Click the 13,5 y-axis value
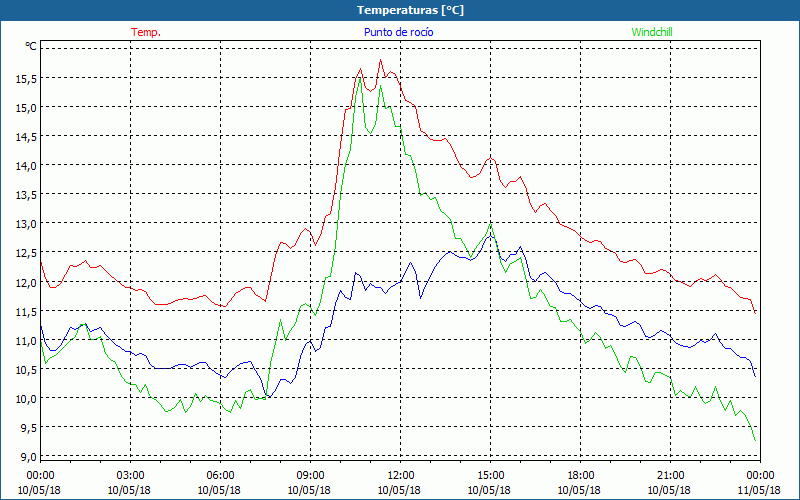The image size is (800, 500). [x=28, y=194]
